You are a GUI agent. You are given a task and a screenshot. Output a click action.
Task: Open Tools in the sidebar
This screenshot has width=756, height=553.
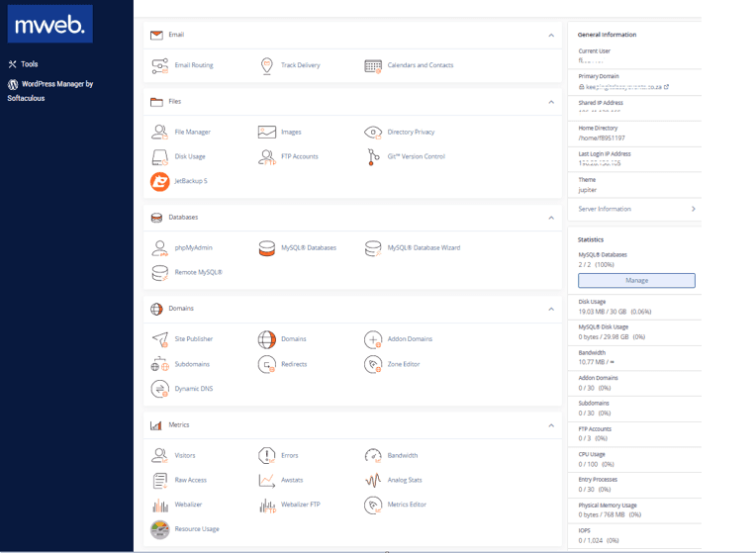pos(23,64)
